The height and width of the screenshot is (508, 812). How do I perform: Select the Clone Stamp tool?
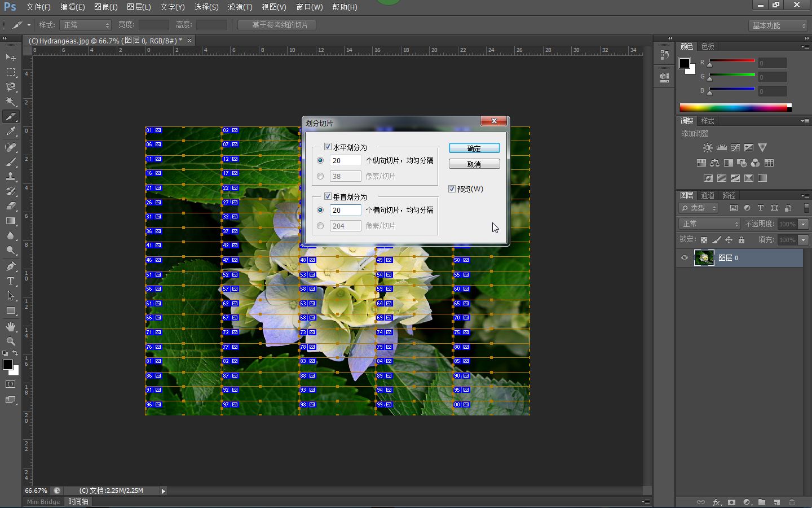(x=11, y=177)
